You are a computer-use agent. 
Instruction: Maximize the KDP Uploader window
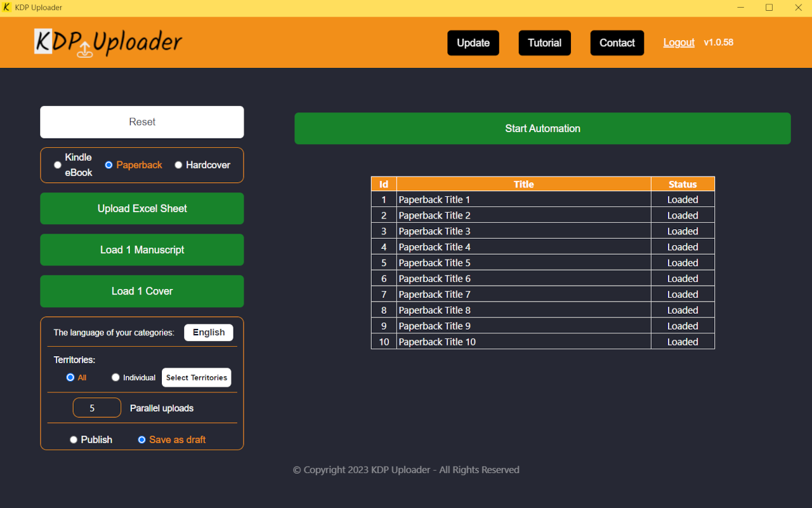pos(769,8)
